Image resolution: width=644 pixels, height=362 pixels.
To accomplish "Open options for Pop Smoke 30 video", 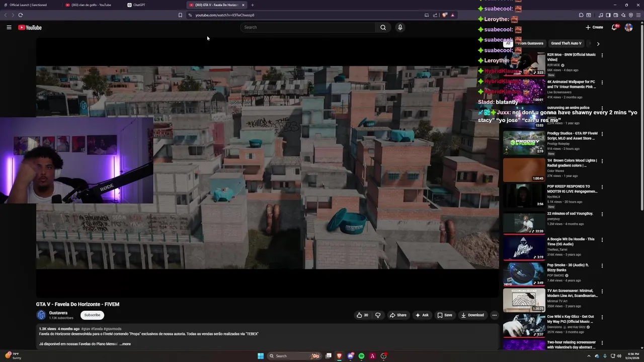I will [602, 265].
